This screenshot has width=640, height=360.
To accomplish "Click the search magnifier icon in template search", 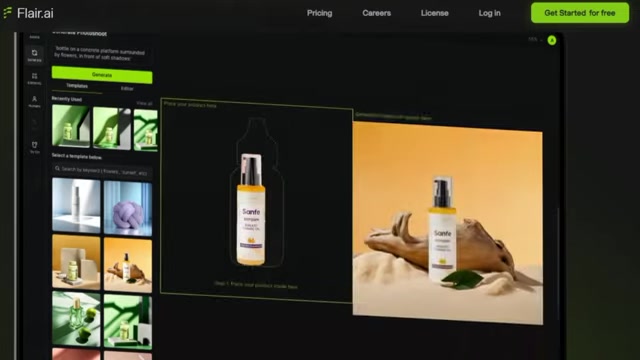I will tap(57, 168).
